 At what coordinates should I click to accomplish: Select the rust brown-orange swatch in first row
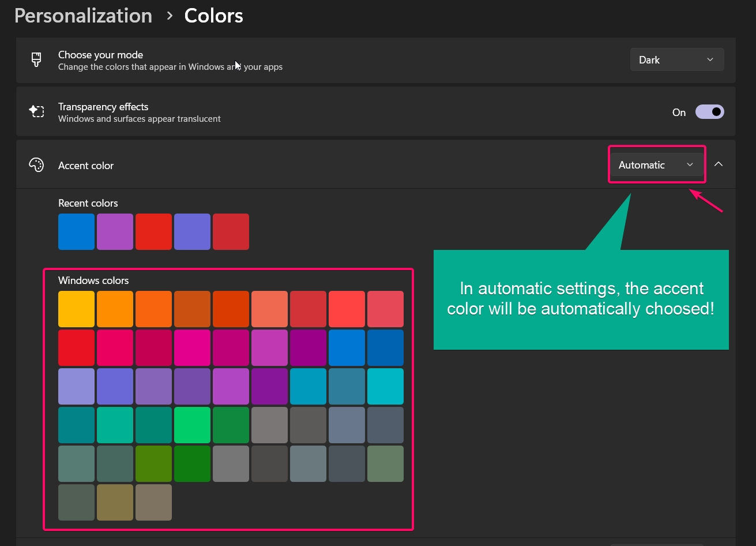[192, 309]
